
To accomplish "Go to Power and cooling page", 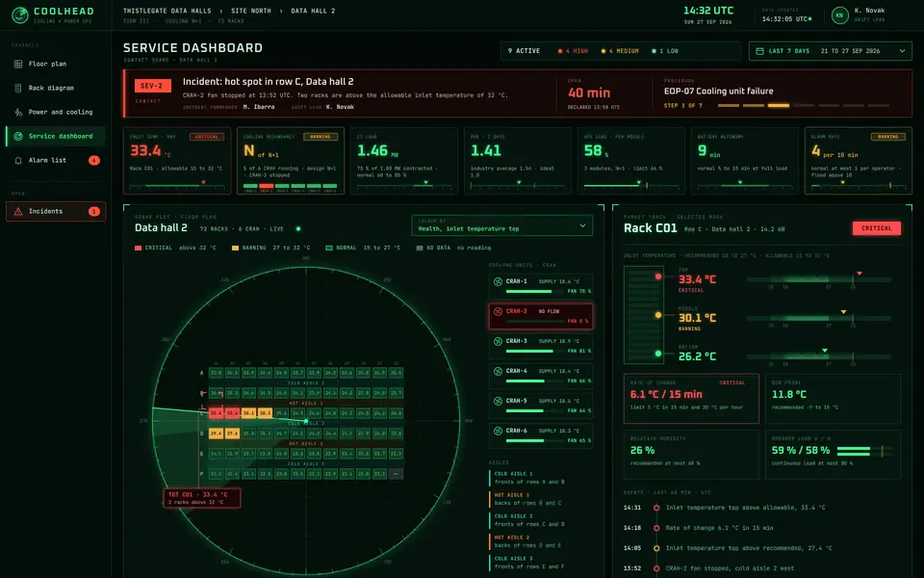I will 56,112.
